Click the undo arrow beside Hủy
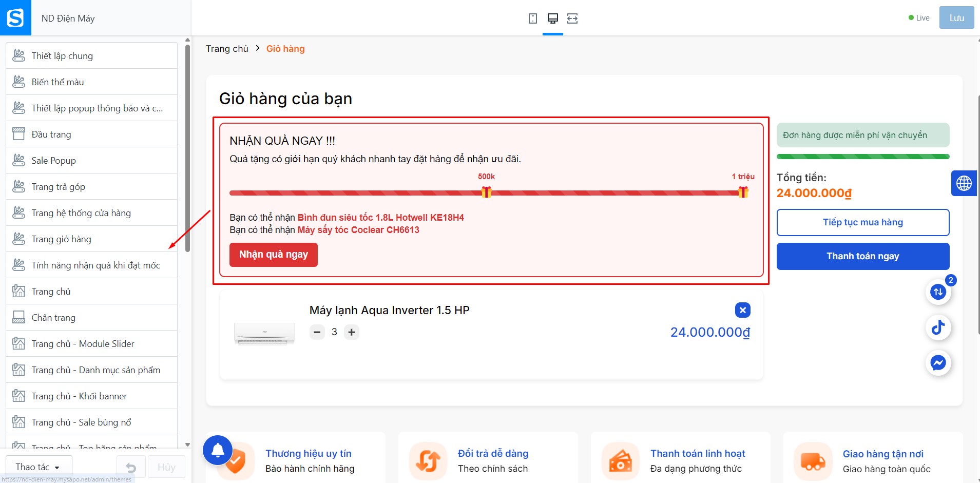980x483 pixels. (x=131, y=467)
